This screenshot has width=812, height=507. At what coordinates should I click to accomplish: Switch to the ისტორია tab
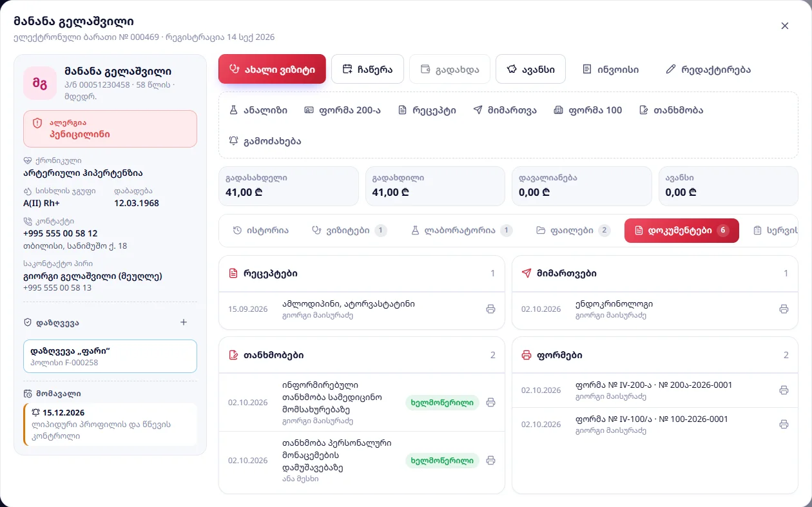point(260,231)
